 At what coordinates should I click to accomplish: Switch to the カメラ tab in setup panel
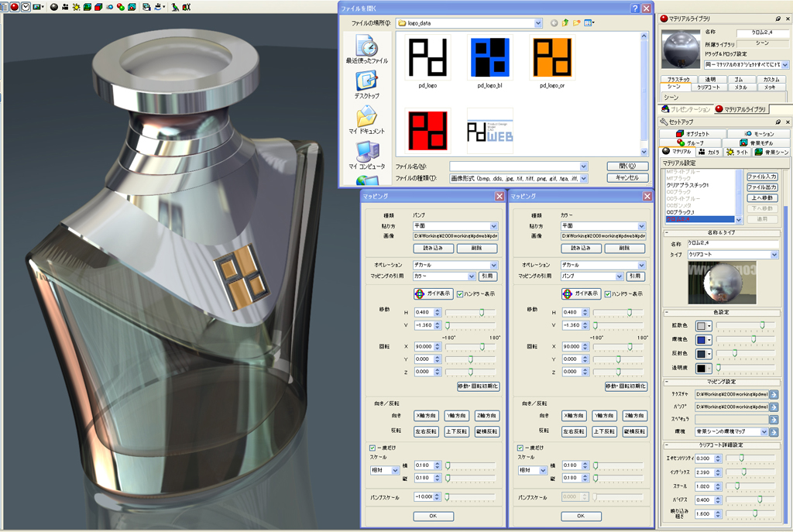tap(709, 153)
